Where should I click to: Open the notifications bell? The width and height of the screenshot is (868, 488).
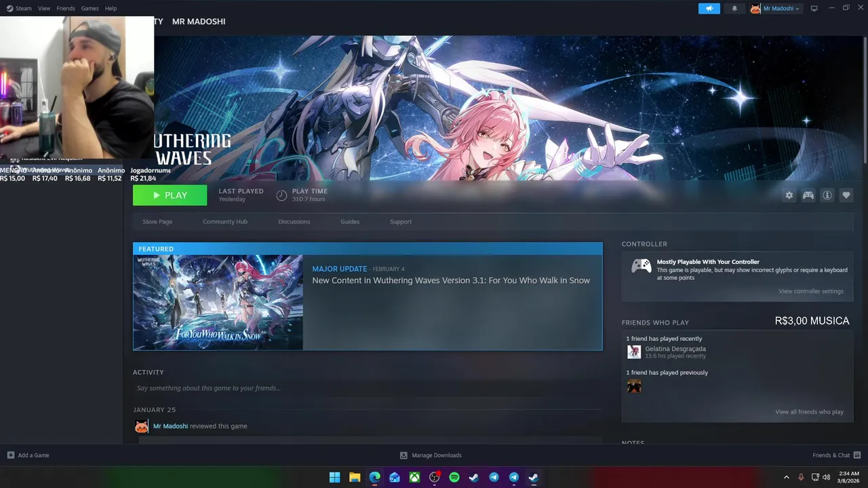click(x=734, y=8)
